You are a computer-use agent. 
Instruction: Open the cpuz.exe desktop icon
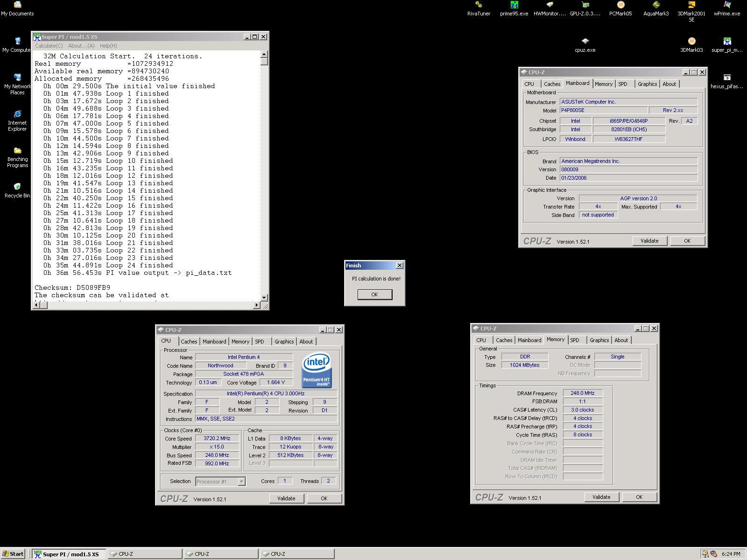point(585,45)
